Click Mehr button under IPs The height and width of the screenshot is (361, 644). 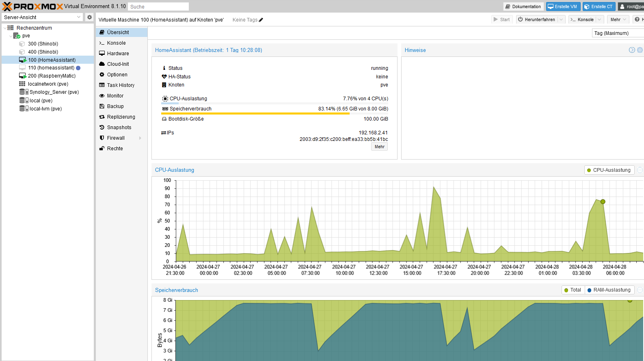(x=380, y=147)
